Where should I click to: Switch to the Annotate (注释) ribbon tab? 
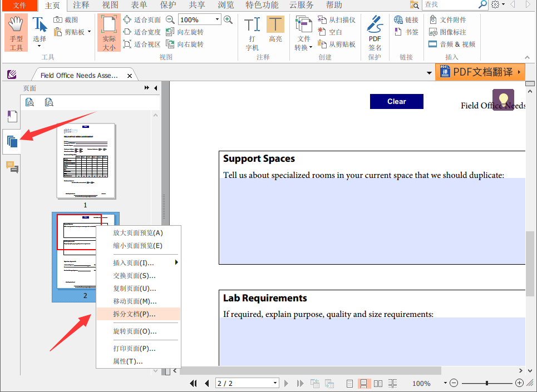coord(81,6)
